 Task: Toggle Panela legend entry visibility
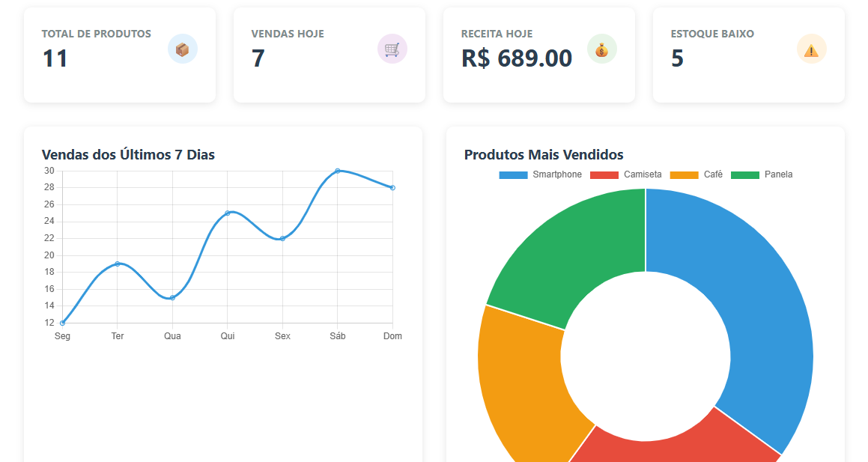click(x=761, y=174)
